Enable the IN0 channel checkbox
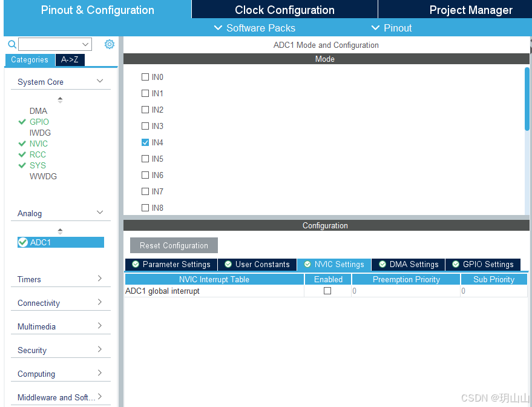 [x=145, y=77]
